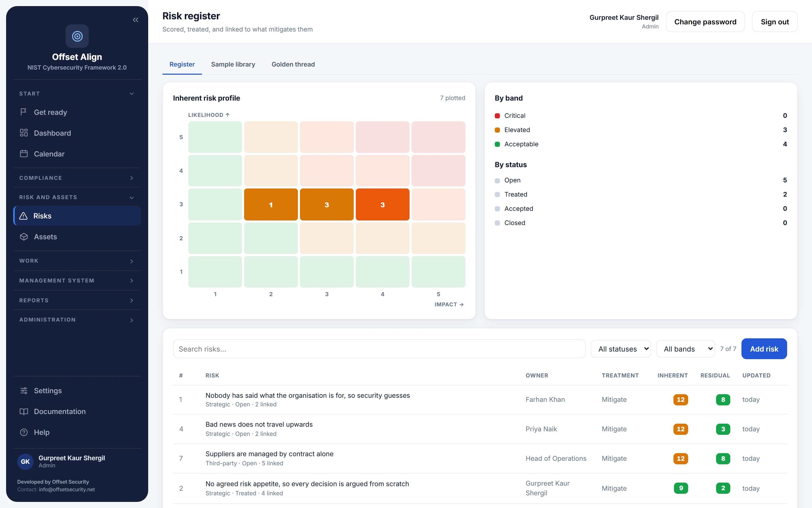Click the RESIDUAL column header
This screenshot has height=508, width=812.
tap(715, 375)
